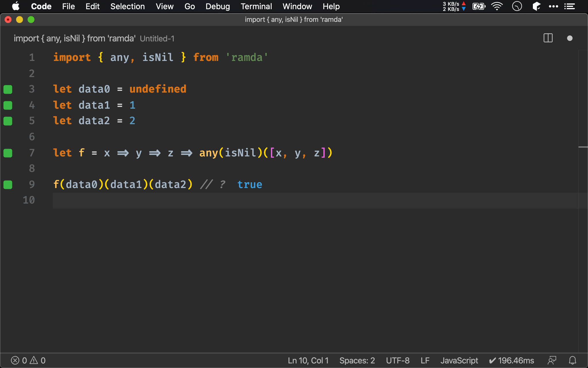Select the 'import { any, isNil }' breadcrumb tab
The height and width of the screenshot is (368, 588).
point(75,39)
